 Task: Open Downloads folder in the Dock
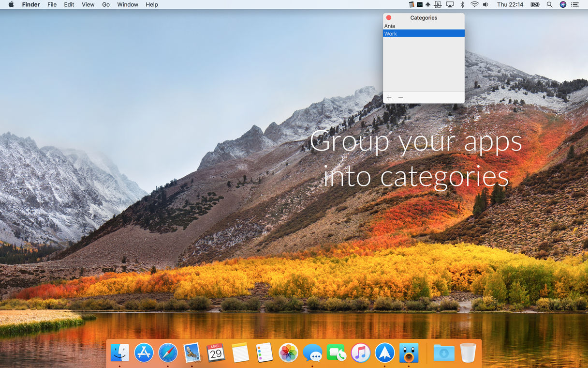[x=444, y=353]
